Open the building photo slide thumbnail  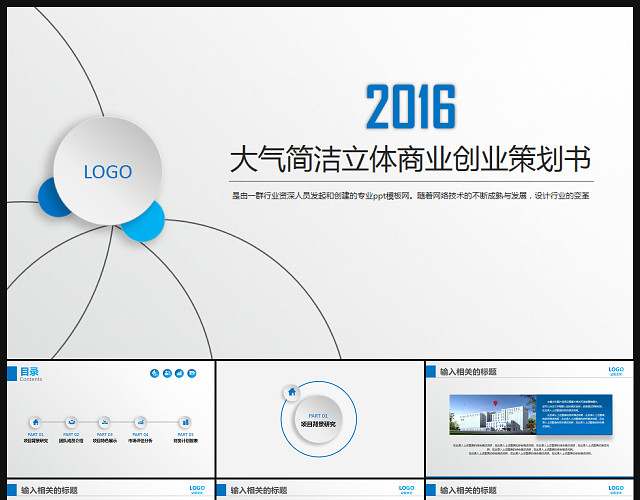[530, 419]
